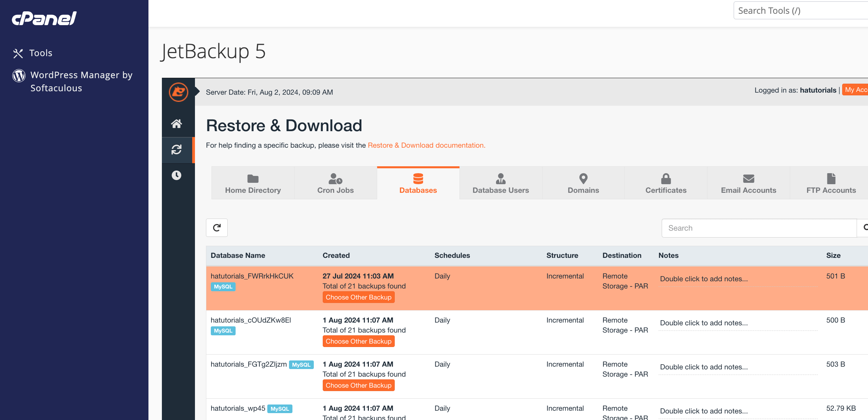
Task: Click the 27 Jul 2024 11:03 AM date
Action: click(x=358, y=276)
